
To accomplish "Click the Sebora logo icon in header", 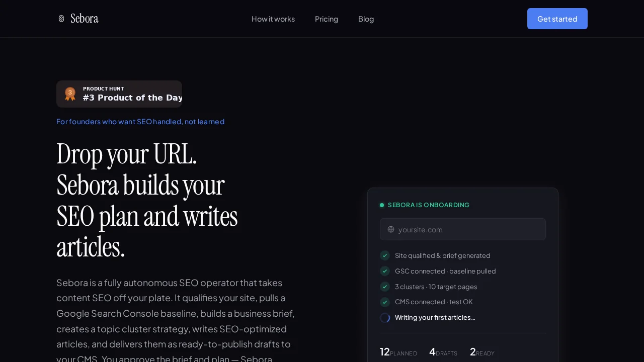I will 61,19.
